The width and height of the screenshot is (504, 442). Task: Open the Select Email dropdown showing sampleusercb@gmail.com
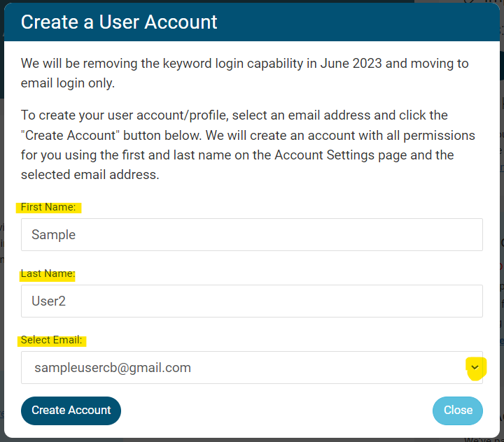click(238, 368)
